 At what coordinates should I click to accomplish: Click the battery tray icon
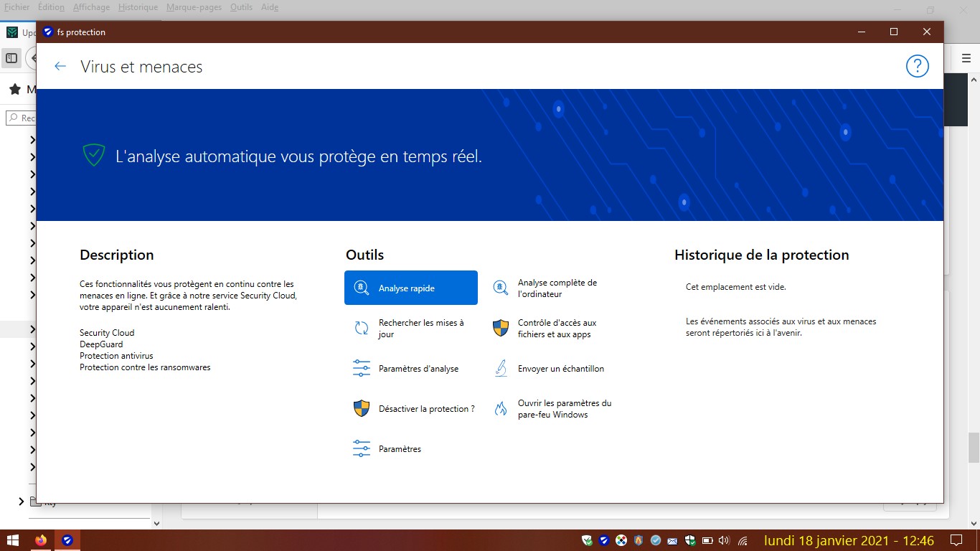coord(707,540)
